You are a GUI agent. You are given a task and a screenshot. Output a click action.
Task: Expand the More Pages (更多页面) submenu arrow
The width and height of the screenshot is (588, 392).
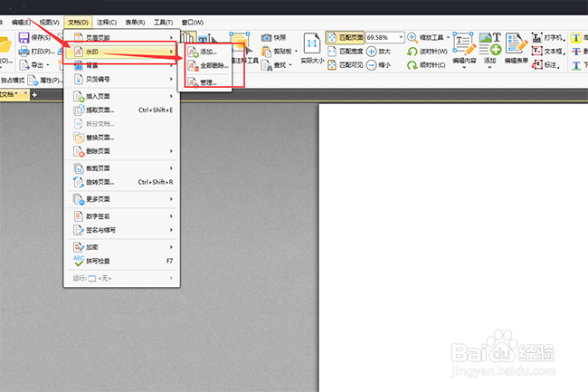[x=171, y=199]
